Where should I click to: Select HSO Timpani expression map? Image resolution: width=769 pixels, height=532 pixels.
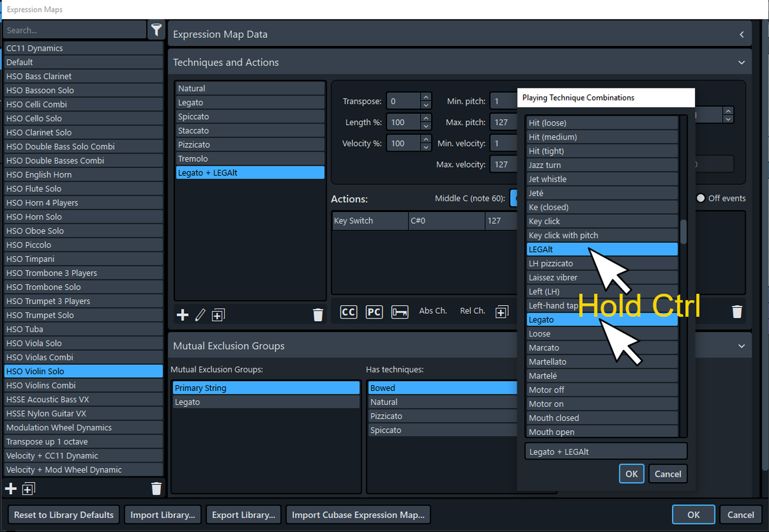83,259
